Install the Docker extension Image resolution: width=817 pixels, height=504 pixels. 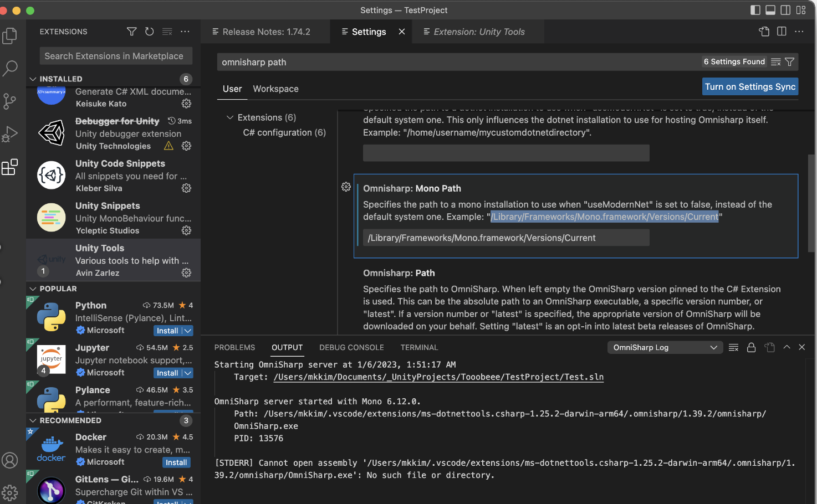176,462
